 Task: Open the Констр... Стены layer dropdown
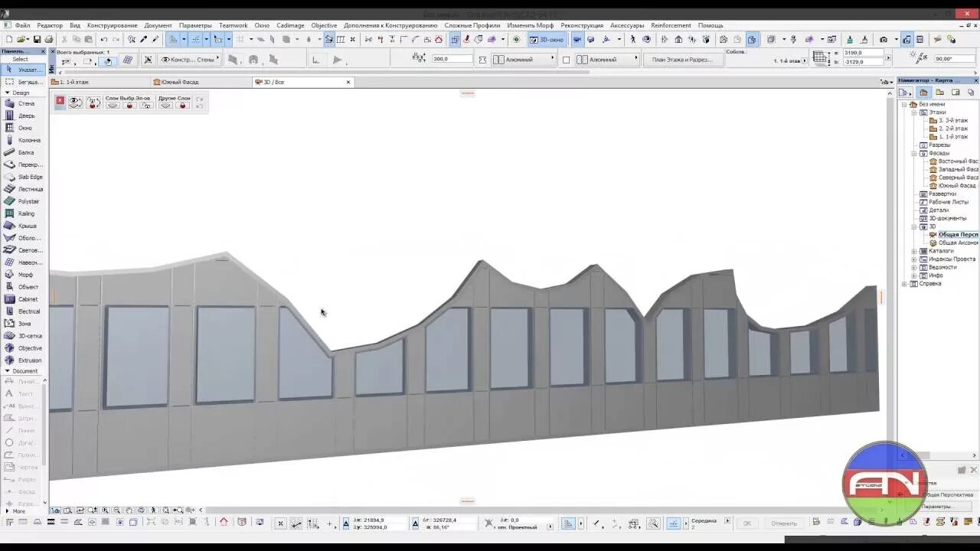189,59
